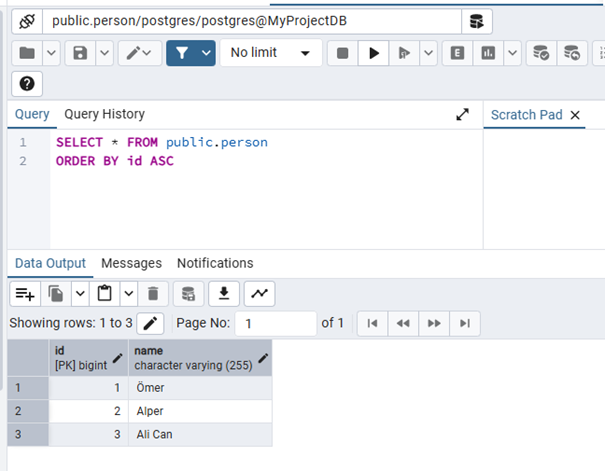605x471 pixels.
Task: Go to the last page of results
Action: tap(464, 323)
